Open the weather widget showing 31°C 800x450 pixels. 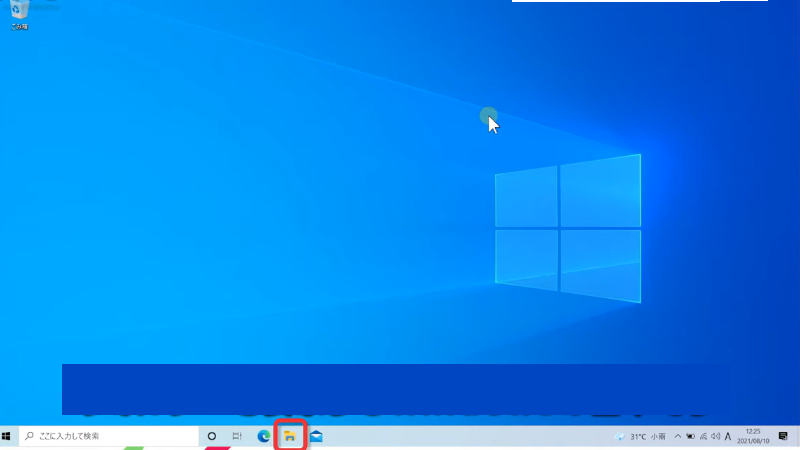tap(640, 437)
